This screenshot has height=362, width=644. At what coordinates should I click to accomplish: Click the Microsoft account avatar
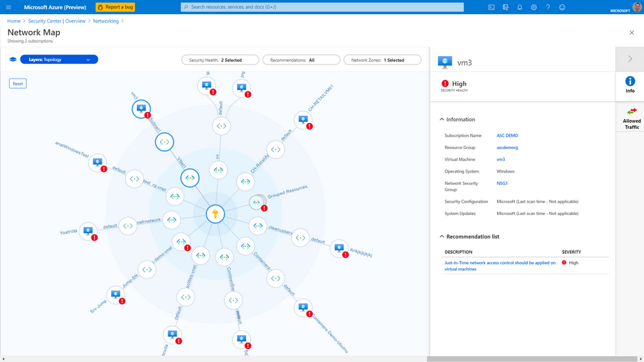638,6
